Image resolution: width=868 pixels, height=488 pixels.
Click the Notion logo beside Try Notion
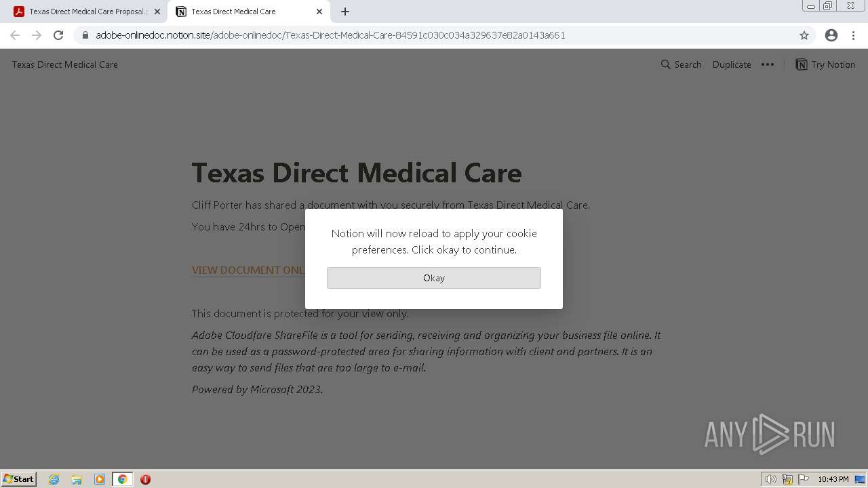click(802, 64)
